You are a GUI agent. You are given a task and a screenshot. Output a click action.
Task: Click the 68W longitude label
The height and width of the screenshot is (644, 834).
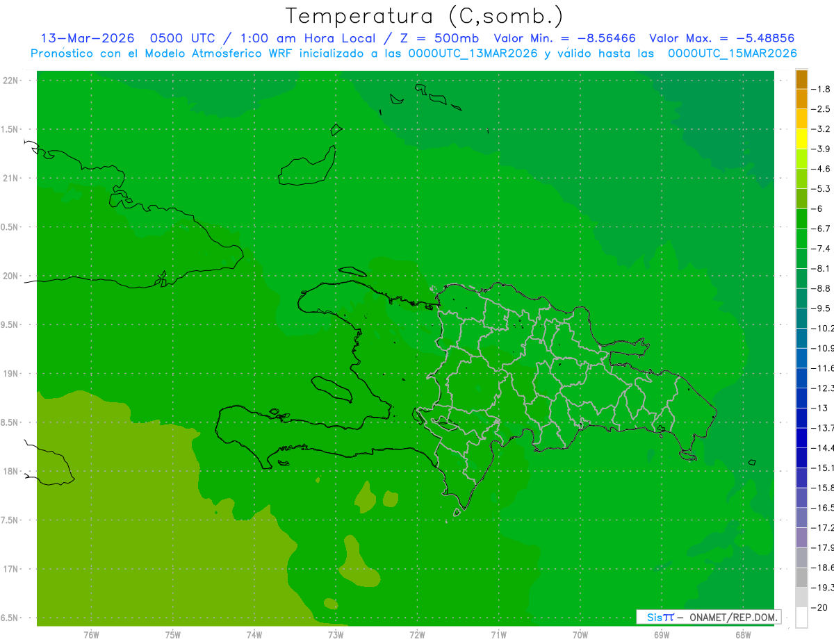(x=743, y=635)
